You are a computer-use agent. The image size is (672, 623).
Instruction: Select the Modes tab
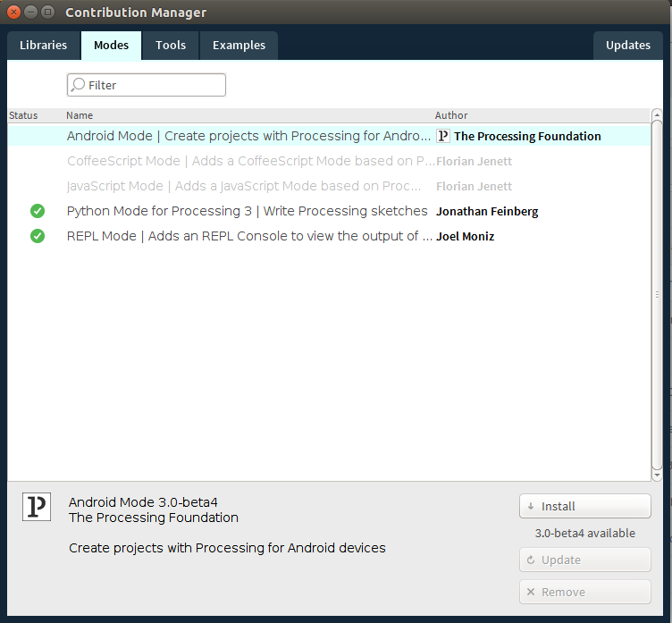pos(111,45)
